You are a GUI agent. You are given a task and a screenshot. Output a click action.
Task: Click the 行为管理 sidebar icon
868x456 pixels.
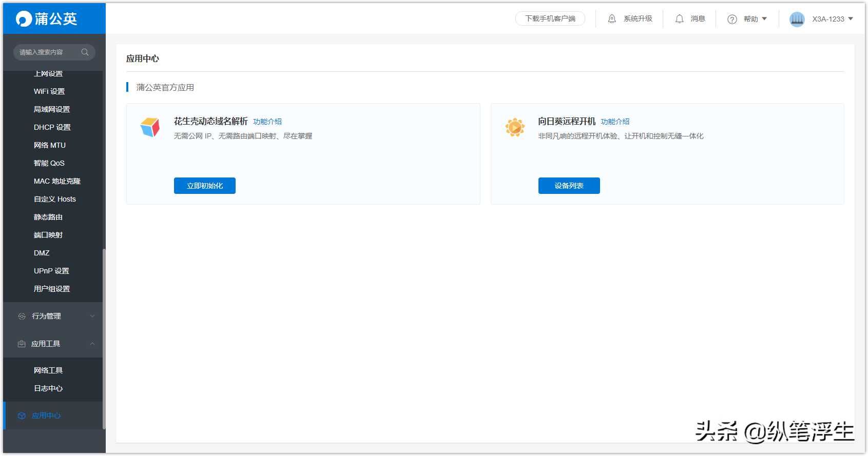click(22, 316)
